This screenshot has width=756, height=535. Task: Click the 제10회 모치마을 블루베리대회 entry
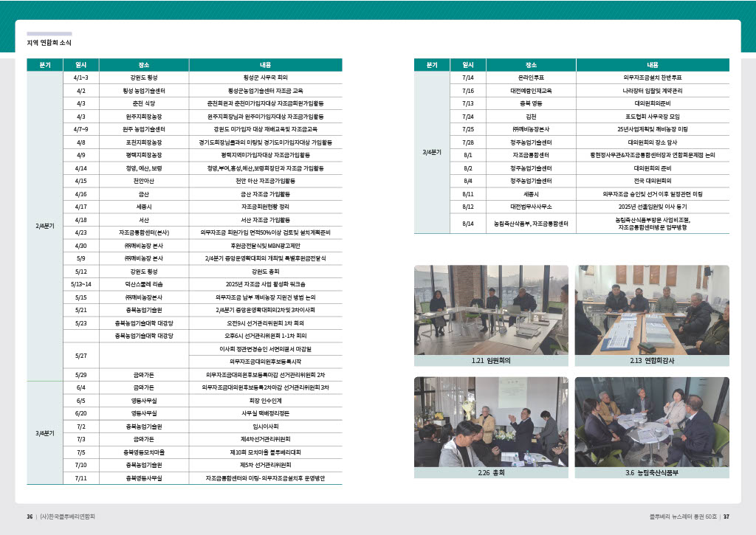265,452
